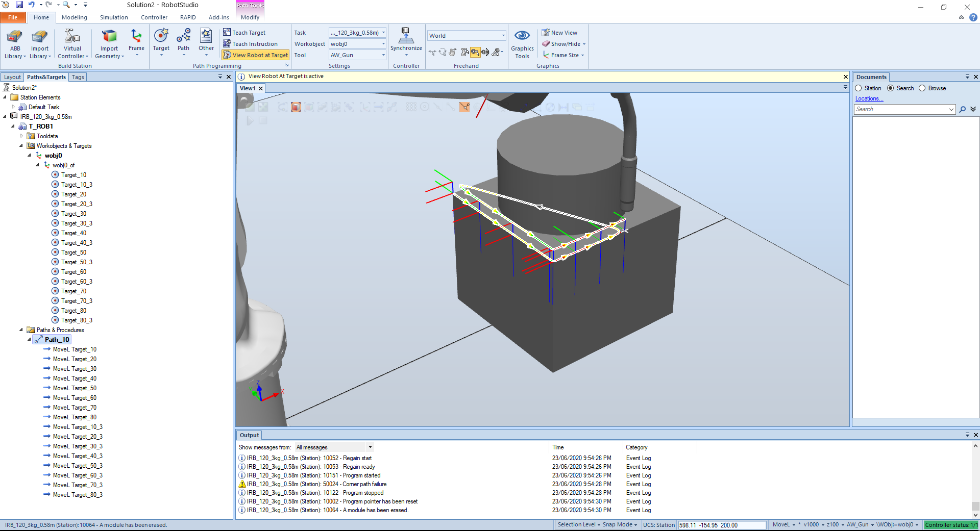
Task: Click the Path creation icon
Action: click(183, 37)
